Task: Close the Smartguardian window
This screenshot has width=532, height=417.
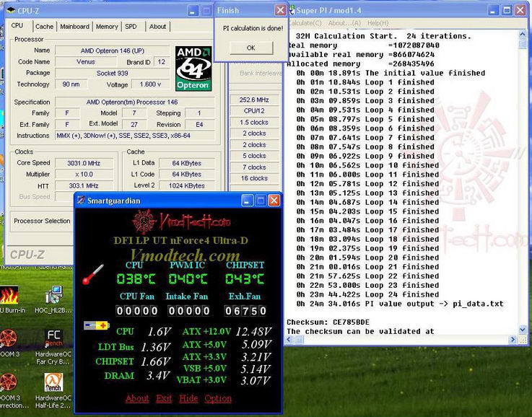Action: pos(274,201)
